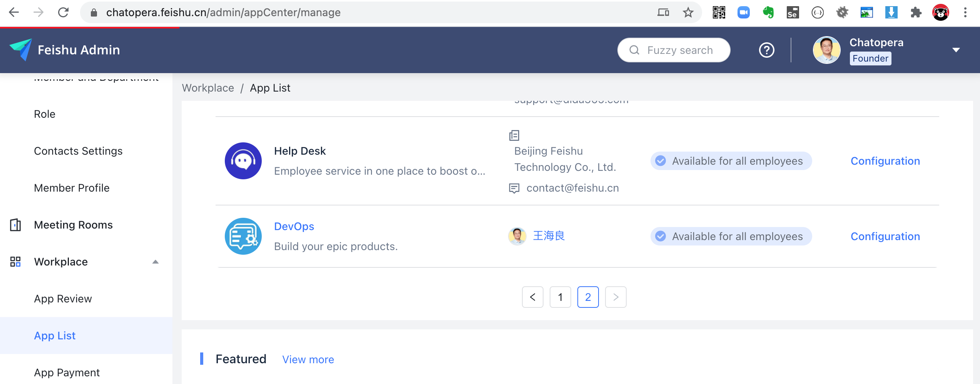Click the DevOps app icon

(x=243, y=236)
